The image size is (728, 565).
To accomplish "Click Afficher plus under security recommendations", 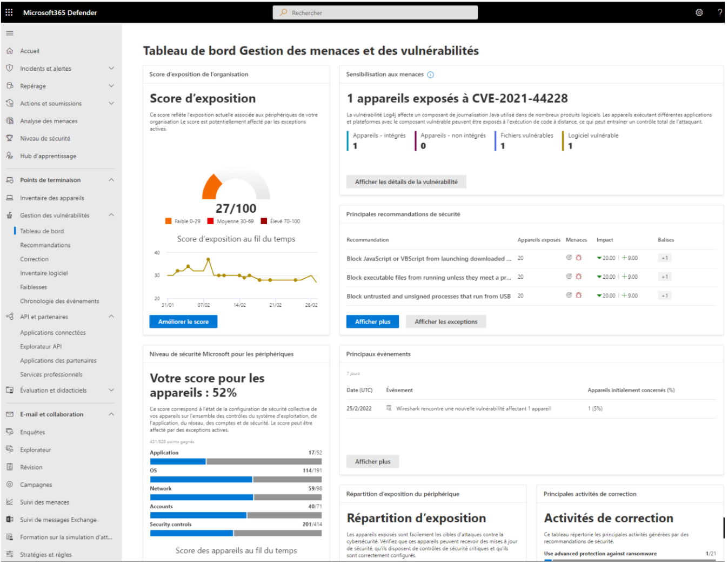I will [372, 321].
